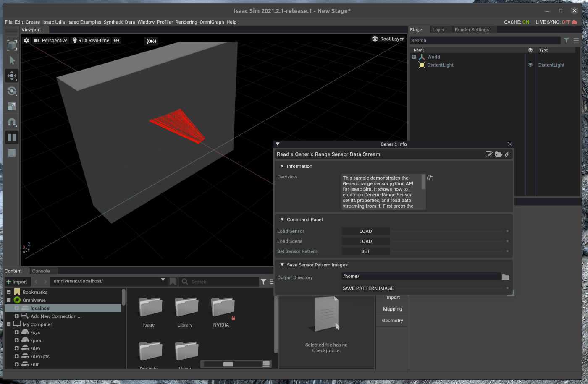This screenshot has width=588, height=384.
Task: Choose the arrow Select tool
Action: [x=12, y=60]
